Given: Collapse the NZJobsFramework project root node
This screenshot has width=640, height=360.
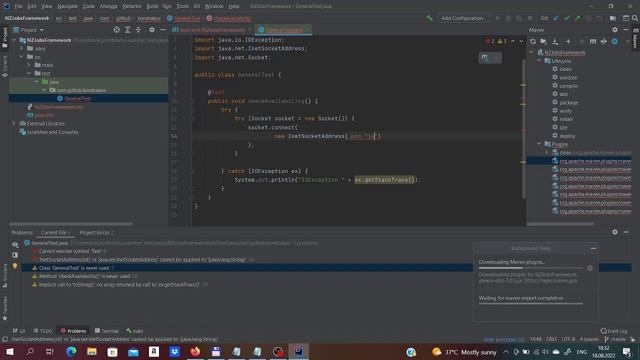Looking at the screenshot, I should [x=14, y=40].
